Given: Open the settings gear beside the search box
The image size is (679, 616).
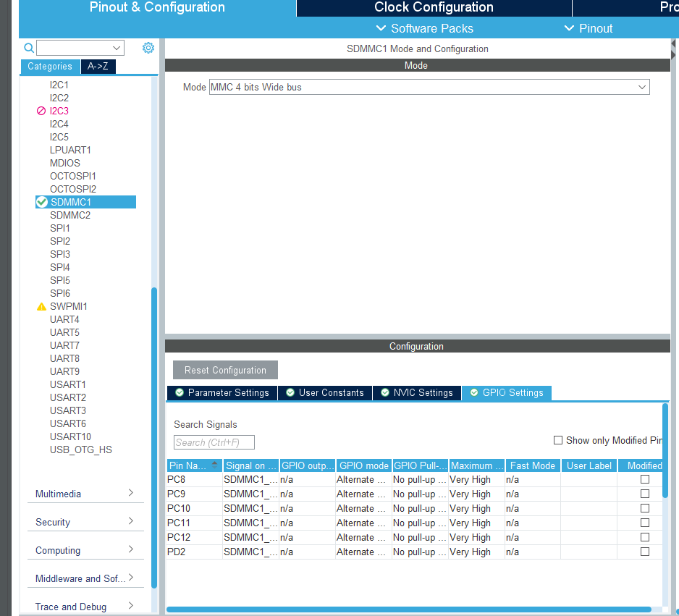Looking at the screenshot, I should click(x=148, y=47).
